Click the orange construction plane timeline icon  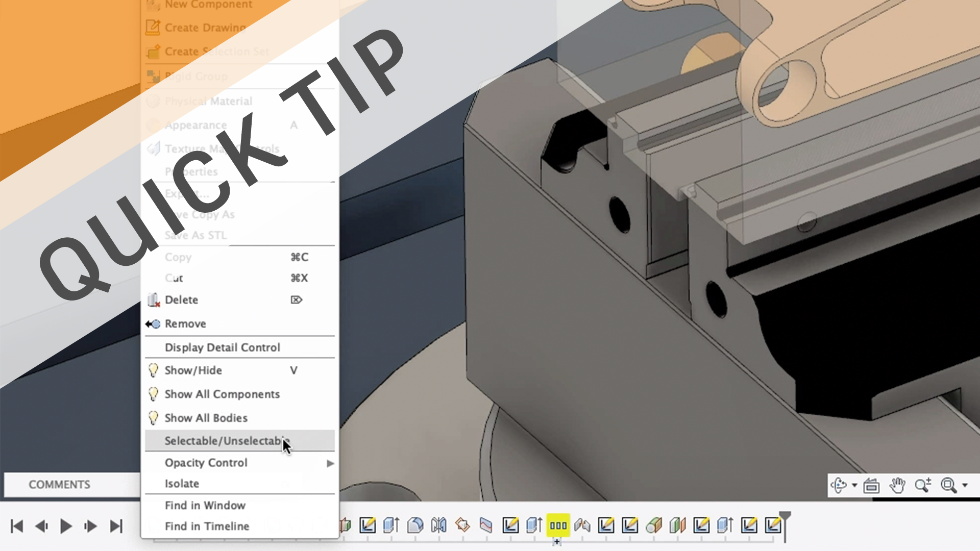pos(462,524)
